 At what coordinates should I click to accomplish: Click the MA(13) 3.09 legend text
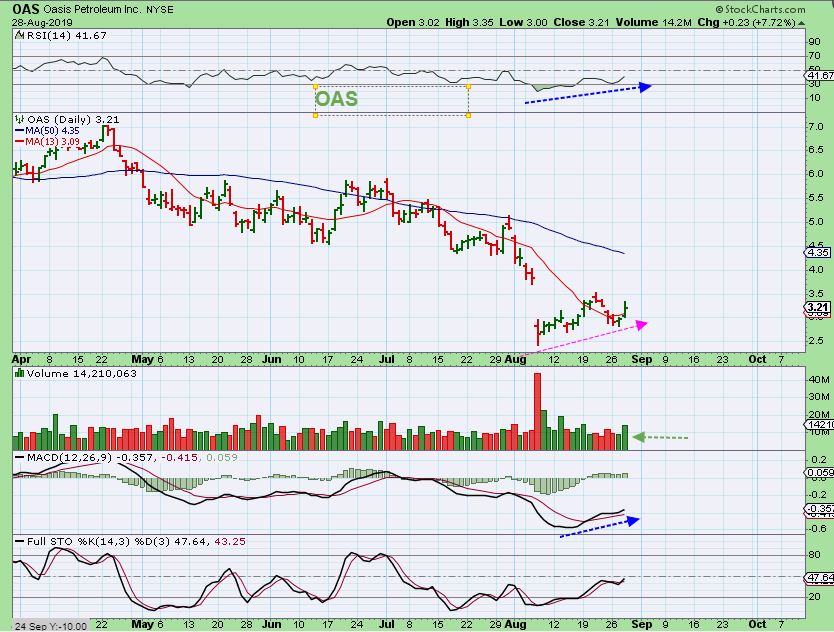(52, 142)
